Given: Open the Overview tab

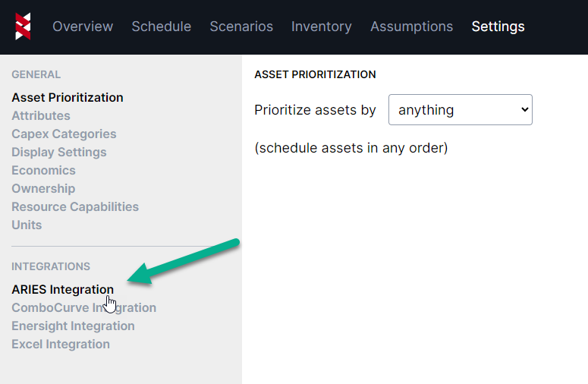Looking at the screenshot, I should (x=83, y=27).
